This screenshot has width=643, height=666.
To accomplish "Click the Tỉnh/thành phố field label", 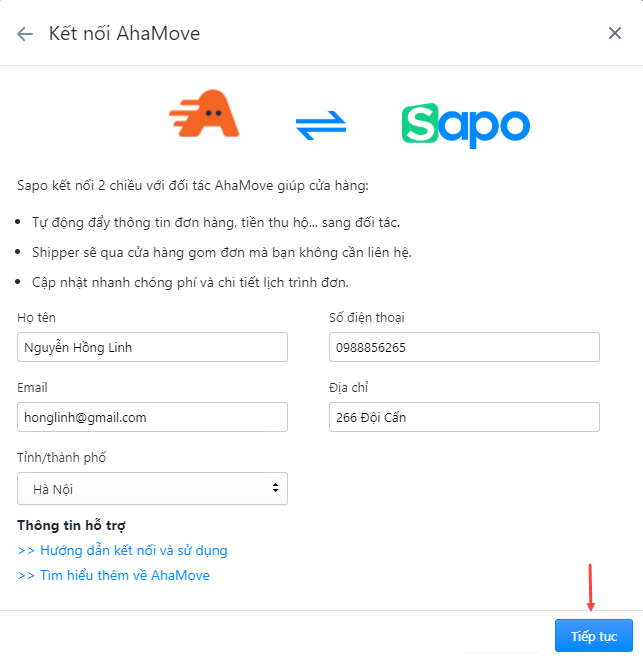I will click(62, 457).
